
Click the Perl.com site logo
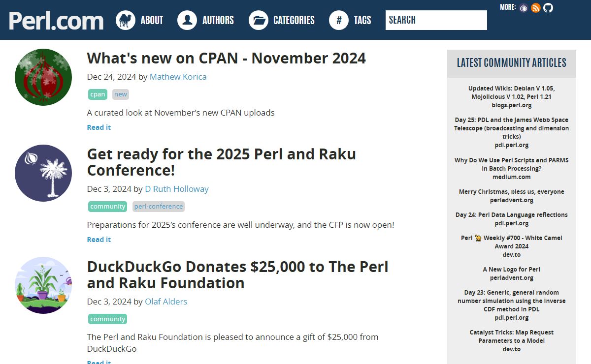(x=56, y=21)
